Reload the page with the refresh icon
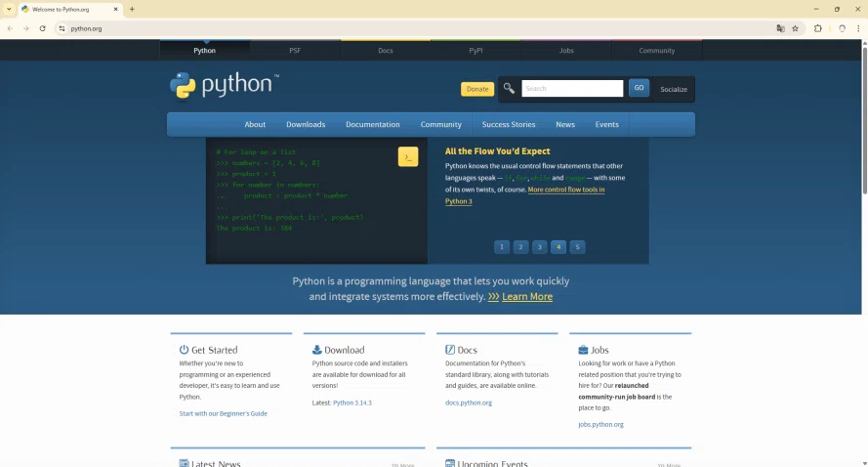Image resolution: width=868 pixels, height=467 pixels. (43, 28)
